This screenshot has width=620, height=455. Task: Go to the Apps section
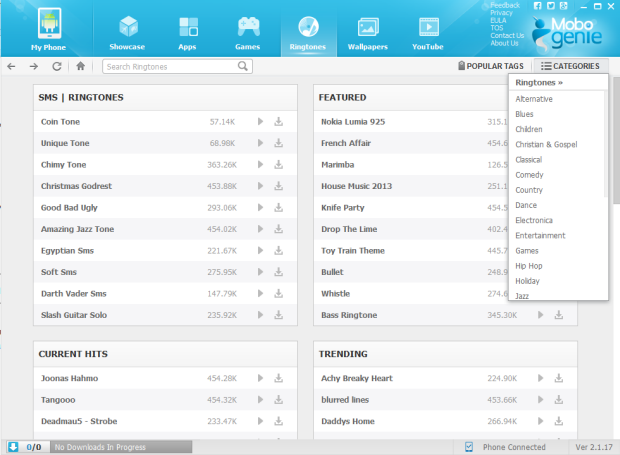[187, 33]
